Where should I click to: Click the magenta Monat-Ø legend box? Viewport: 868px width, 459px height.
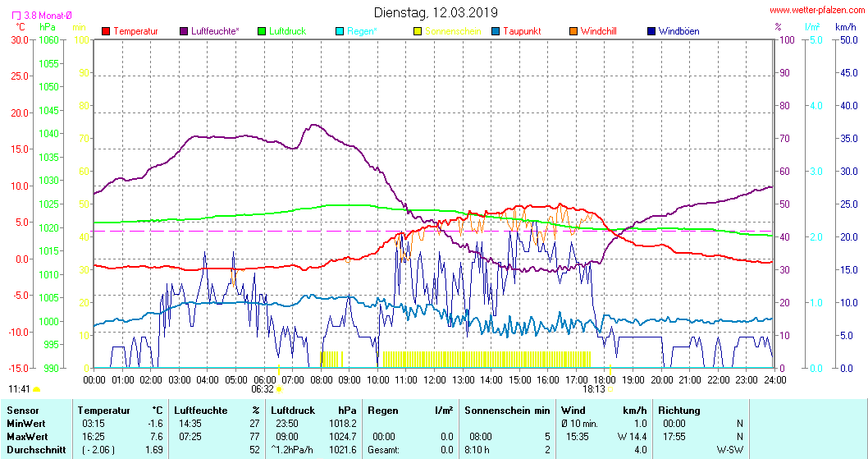16,16
